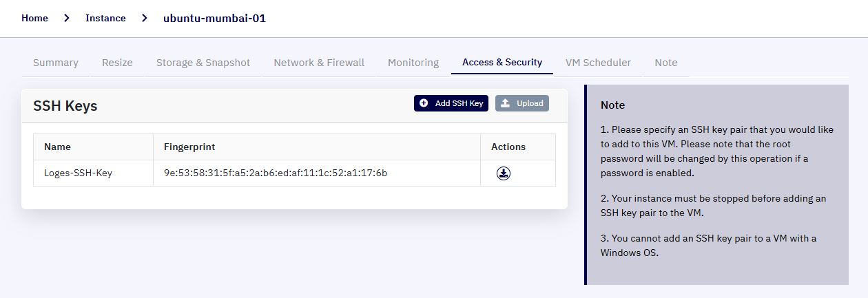Click the upload arrow icon

click(505, 103)
